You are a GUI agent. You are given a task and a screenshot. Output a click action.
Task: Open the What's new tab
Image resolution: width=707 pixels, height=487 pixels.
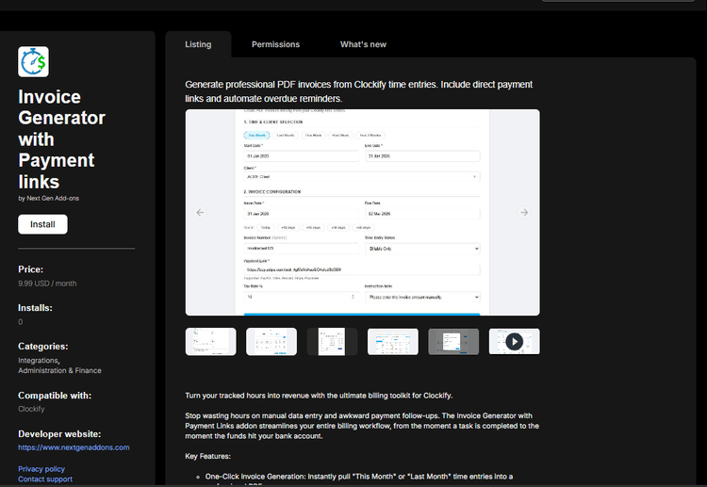point(363,44)
